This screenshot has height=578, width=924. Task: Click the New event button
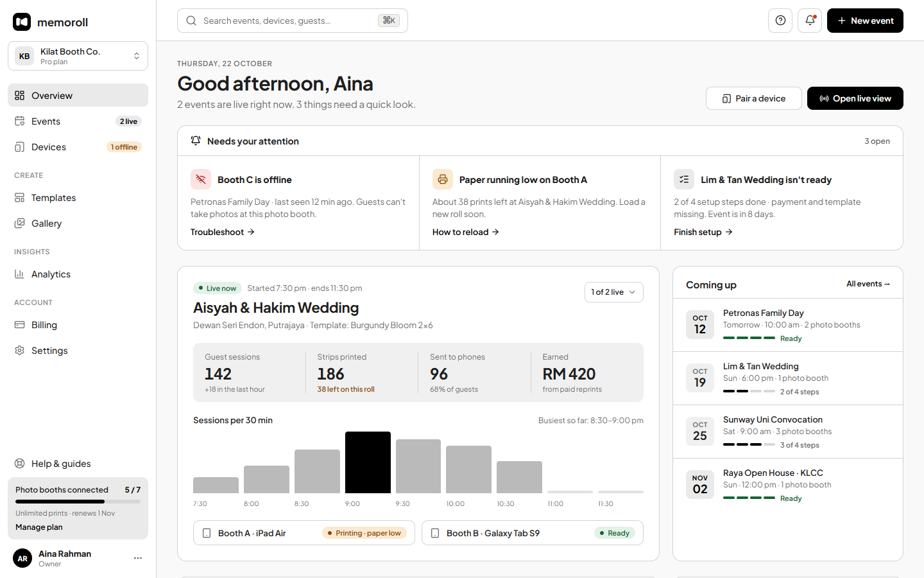[x=865, y=21]
